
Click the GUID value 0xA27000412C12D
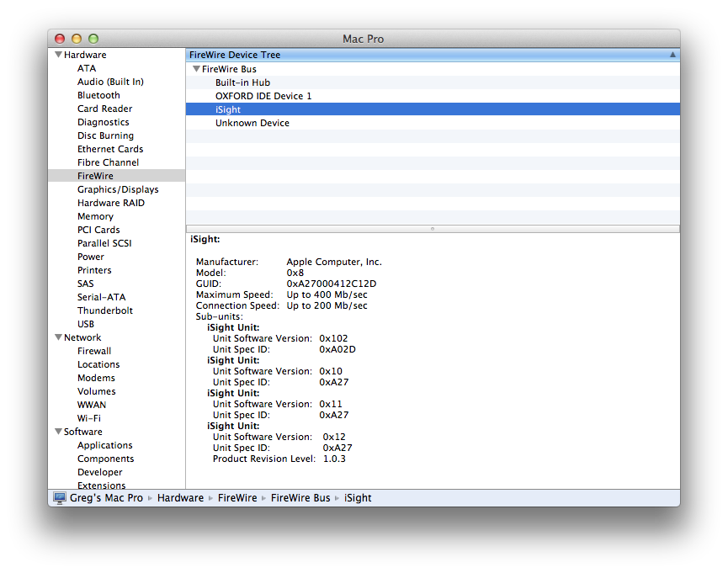(331, 284)
